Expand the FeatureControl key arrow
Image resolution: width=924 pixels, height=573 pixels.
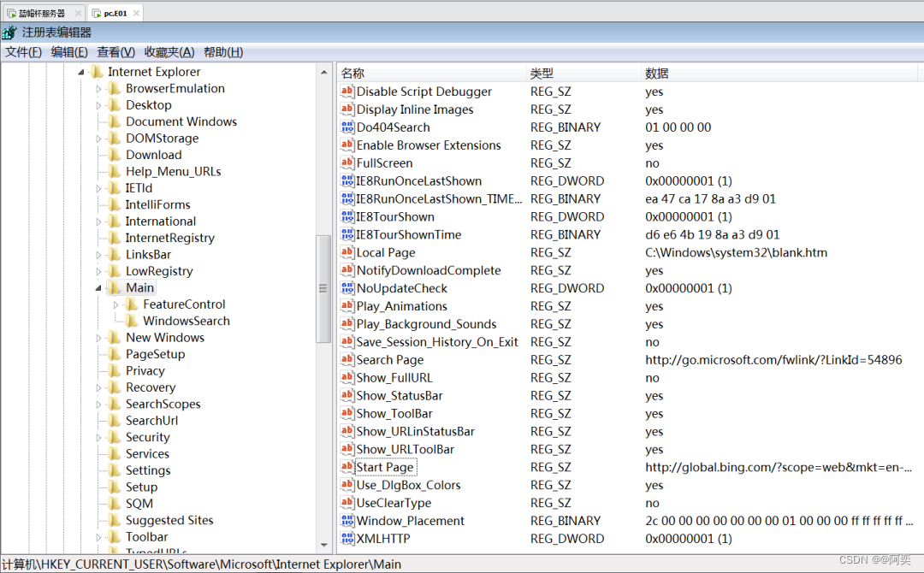pyautogui.click(x=115, y=304)
